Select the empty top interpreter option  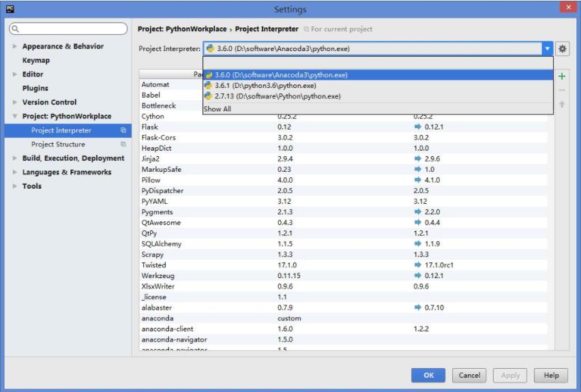(x=378, y=63)
